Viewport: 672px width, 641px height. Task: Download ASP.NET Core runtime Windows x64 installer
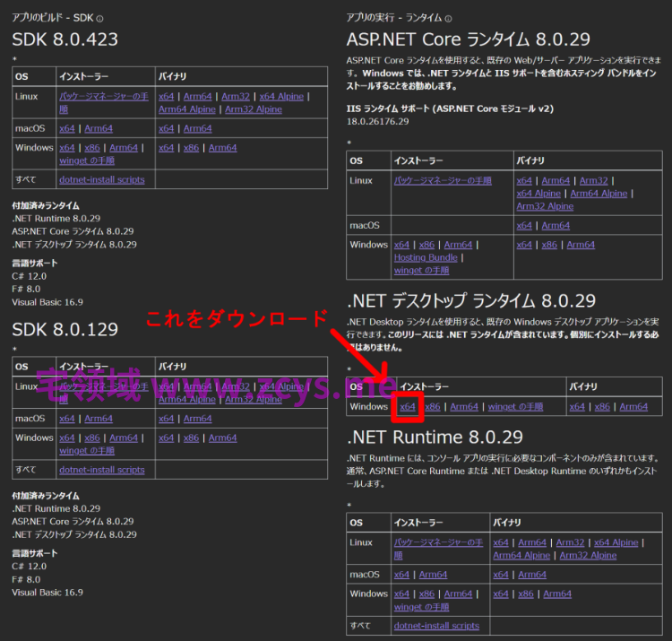[401, 245]
